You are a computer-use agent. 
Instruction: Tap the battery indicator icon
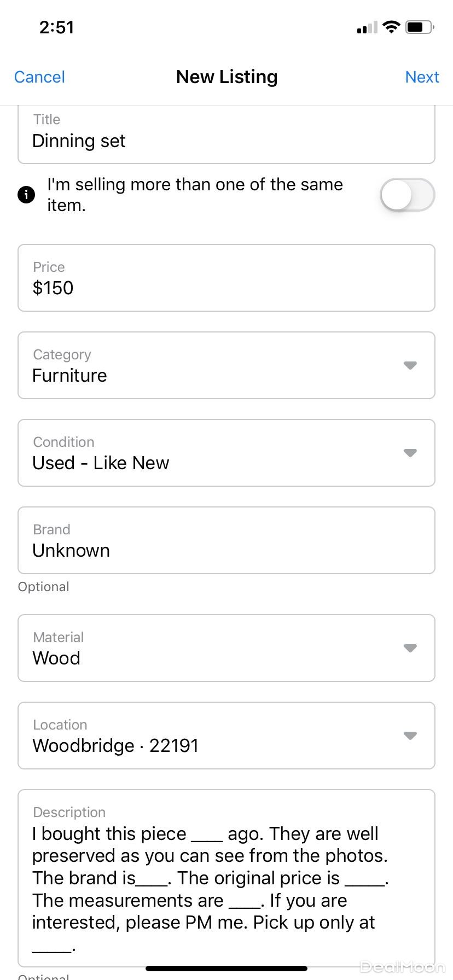(x=420, y=27)
